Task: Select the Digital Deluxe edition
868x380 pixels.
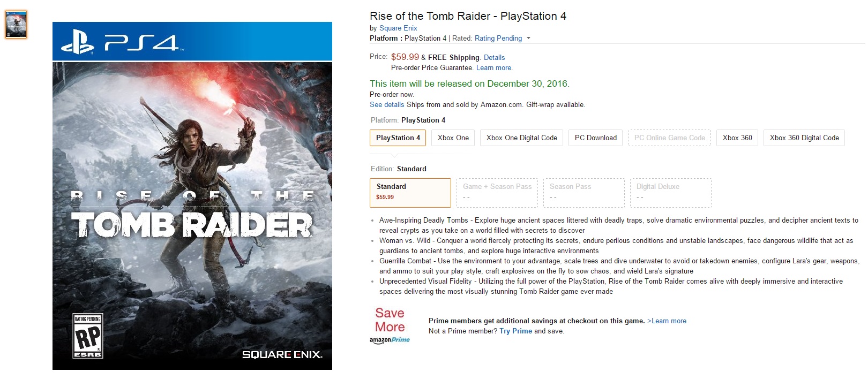Action: pyautogui.click(x=670, y=192)
